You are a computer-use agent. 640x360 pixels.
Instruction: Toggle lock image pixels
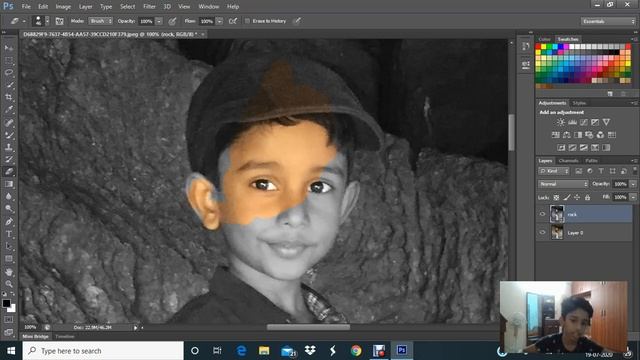pyautogui.click(x=567, y=198)
